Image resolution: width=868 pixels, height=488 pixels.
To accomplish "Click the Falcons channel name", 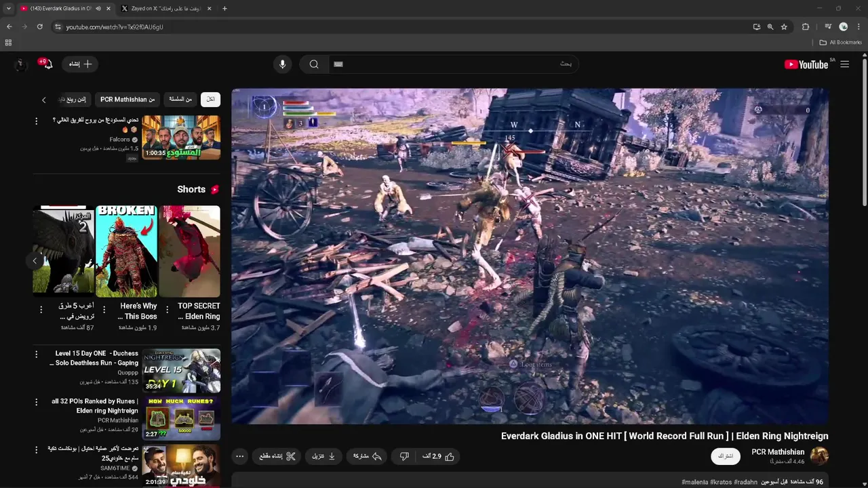I will pos(119,140).
